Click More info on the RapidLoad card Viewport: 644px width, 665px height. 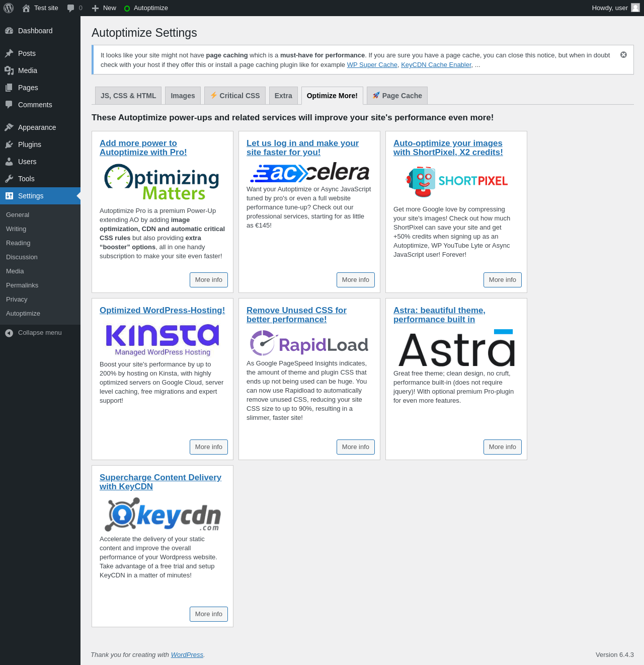tap(356, 447)
